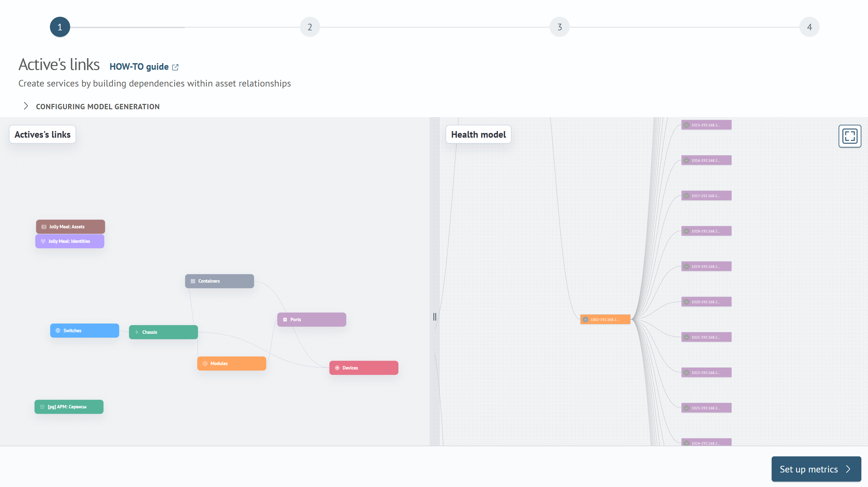
Task: Select the 1018-192.168.2... node label
Action: click(x=706, y=231)
